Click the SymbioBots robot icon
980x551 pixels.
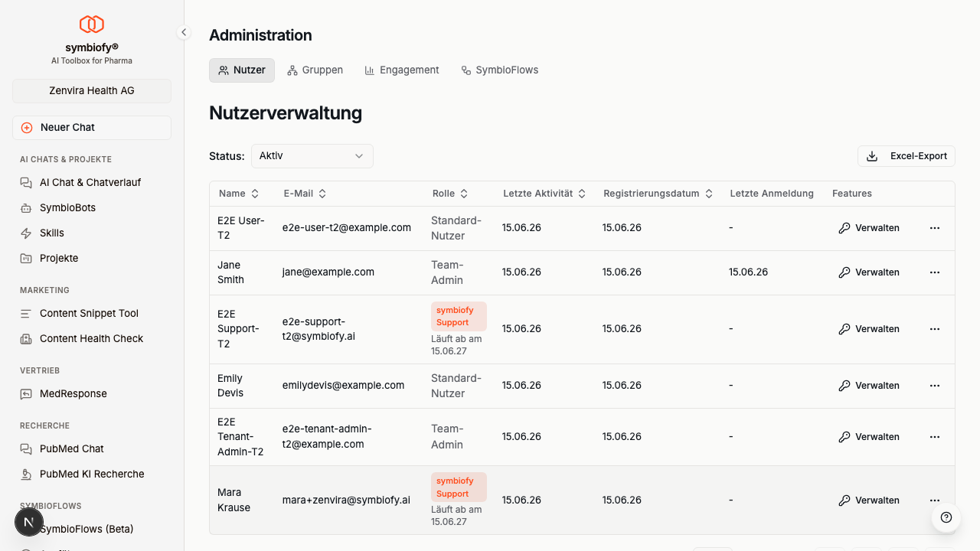point(26,208)
